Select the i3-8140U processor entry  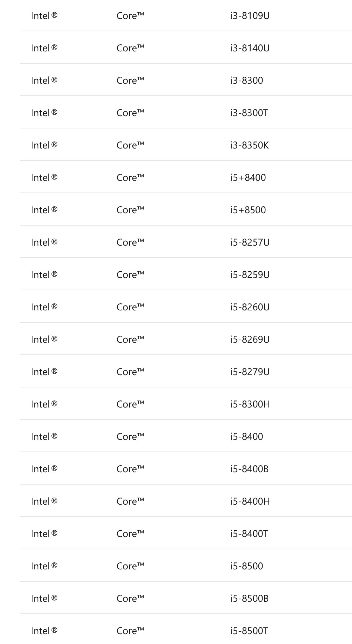[x=250, y=48]
